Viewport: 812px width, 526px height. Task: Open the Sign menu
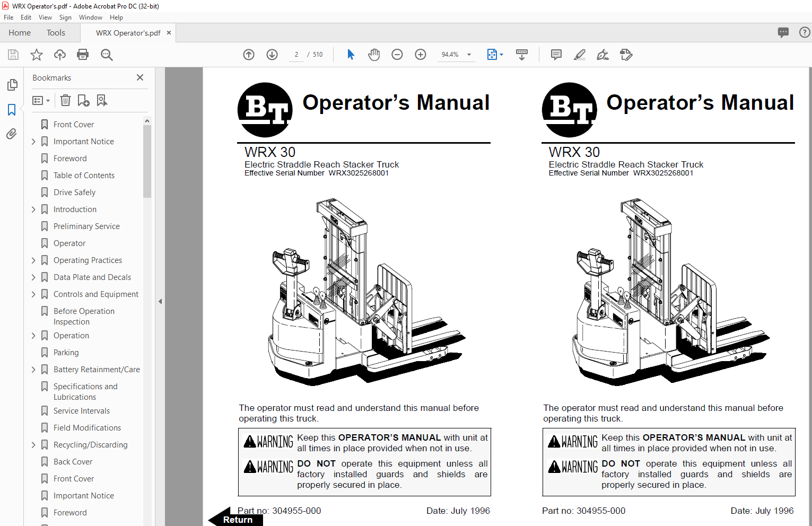click(x=65, y=17)
